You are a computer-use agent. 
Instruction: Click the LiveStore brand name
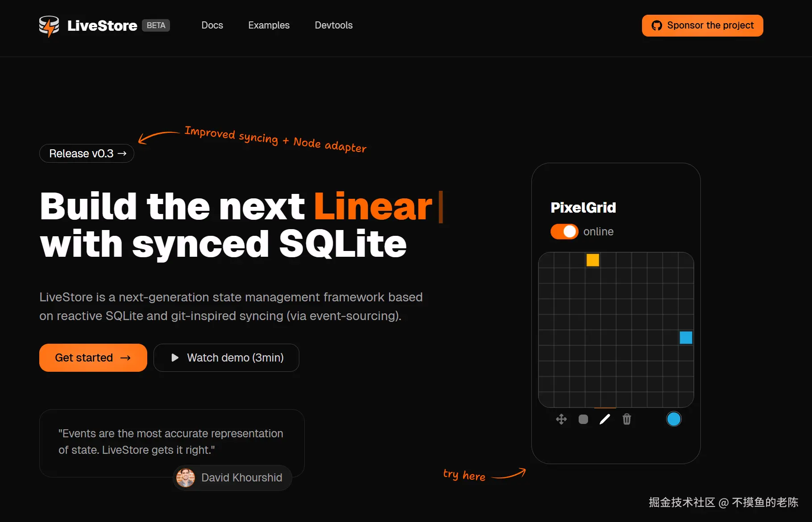tap(102, 26)
